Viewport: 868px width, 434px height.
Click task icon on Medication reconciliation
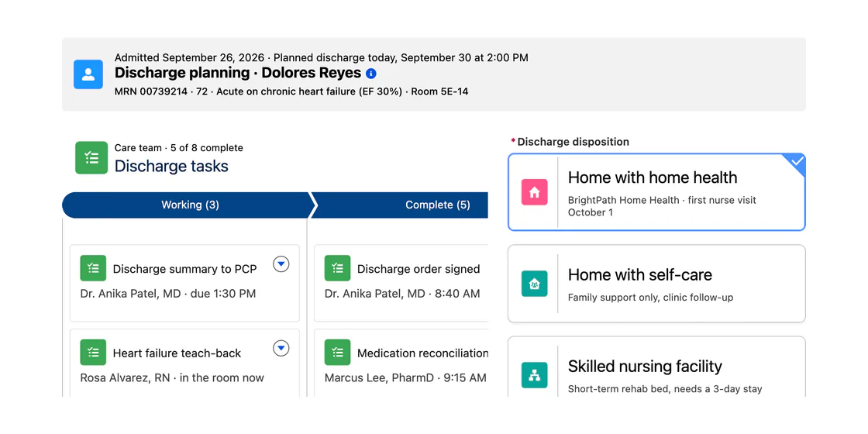point(337,353)
